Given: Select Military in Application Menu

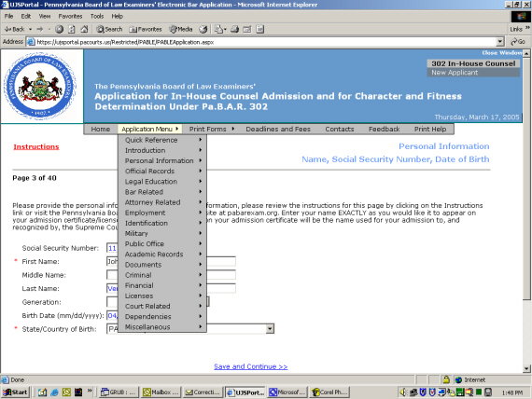Looking at the screenshot, I should pyautogui.click(x=162, y=234).
